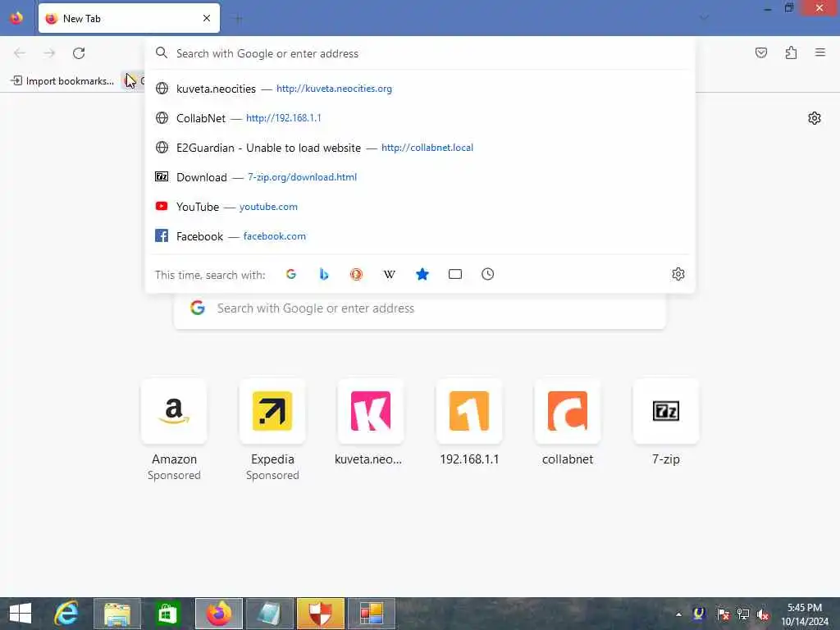Search bookmarks using star icon
This screenshot has width=840, height=630.
(x=422, y=274)
